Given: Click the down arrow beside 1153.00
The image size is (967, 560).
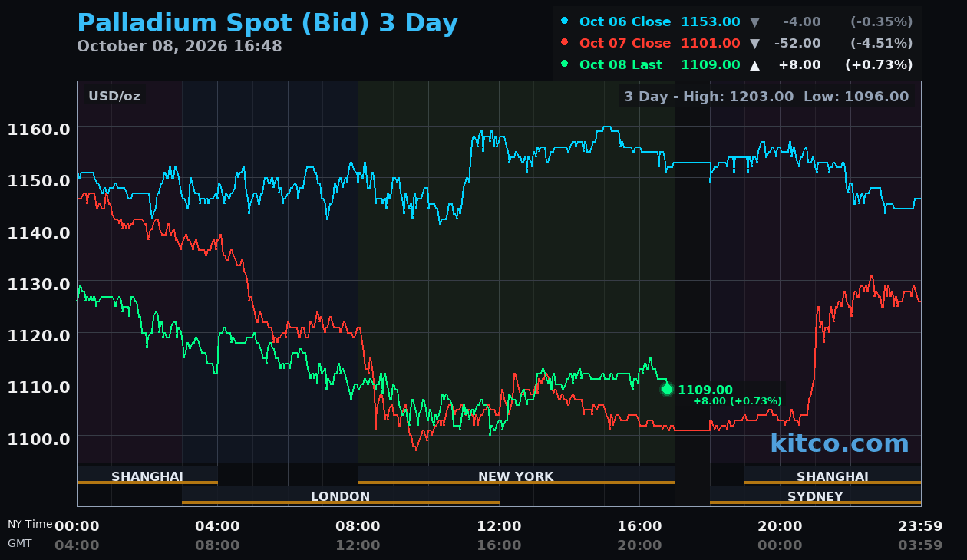Looking at the screenshot, I should click(754, 22).
